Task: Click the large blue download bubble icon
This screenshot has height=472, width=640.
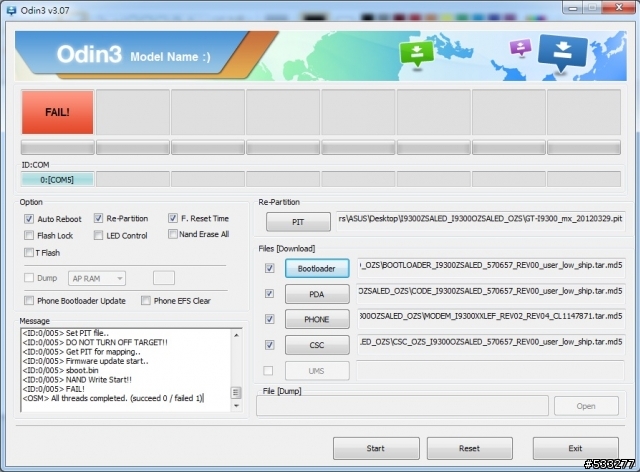Action: point(563,52)
